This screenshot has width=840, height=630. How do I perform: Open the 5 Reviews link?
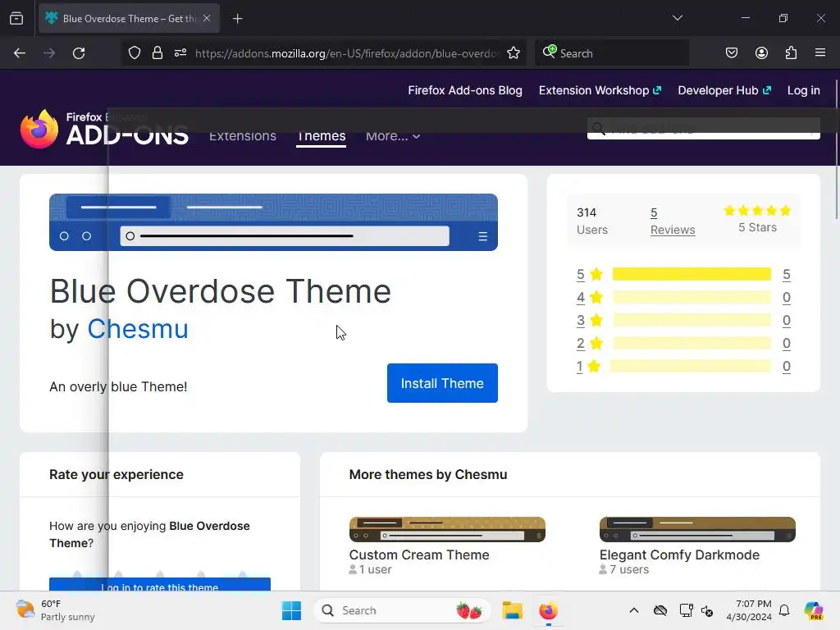(x=673, y=221)
